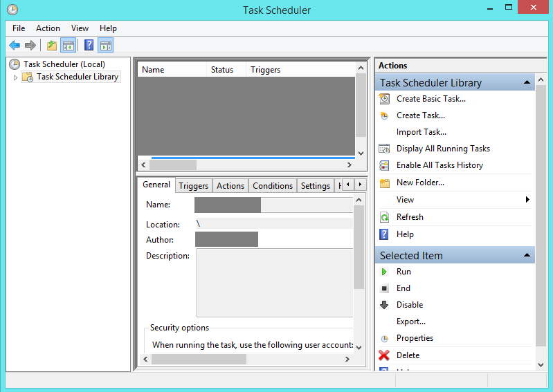Collapse the Task Scheduler Library actions section
This screenshot has width=553, height=392.
coord(527,82)
